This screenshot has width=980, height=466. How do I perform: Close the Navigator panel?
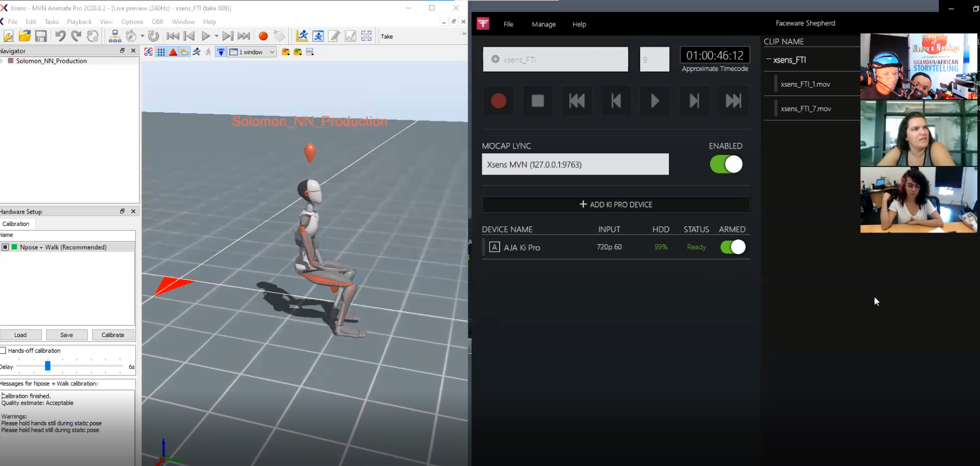[133, 50]
